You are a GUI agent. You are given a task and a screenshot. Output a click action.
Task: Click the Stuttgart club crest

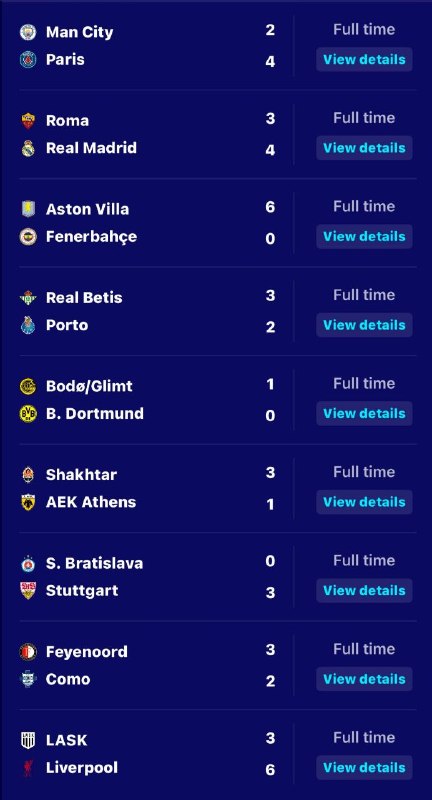pos(28,591)
